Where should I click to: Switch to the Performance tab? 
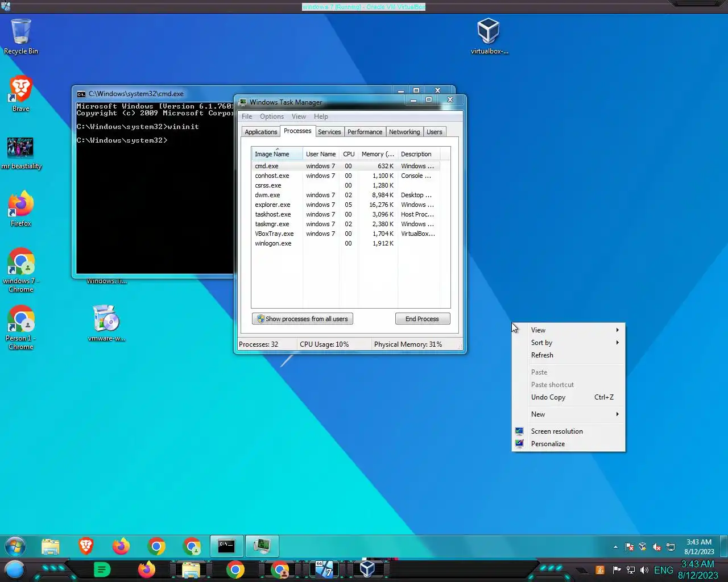click(365, 132)
